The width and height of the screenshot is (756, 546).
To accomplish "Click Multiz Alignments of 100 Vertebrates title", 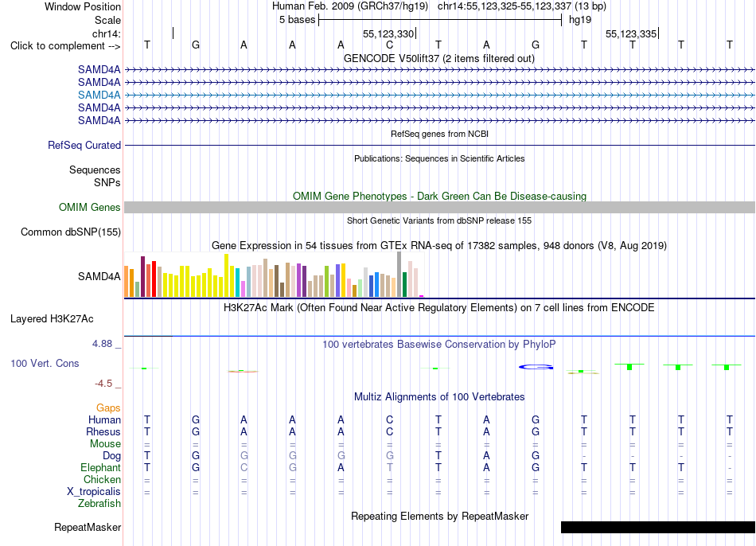I will point(439,397).
